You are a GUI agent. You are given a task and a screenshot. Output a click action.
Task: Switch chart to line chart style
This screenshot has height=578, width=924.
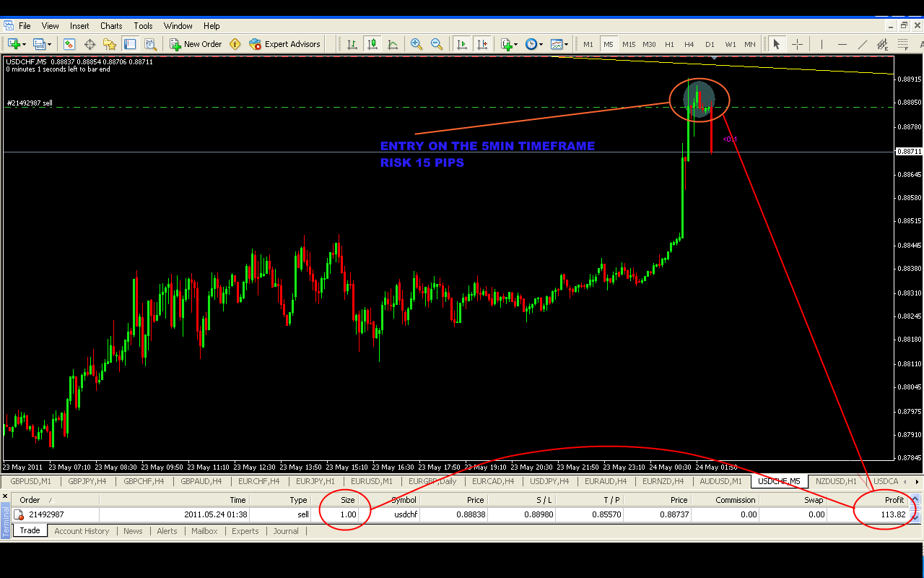click(x=392, y=44)
